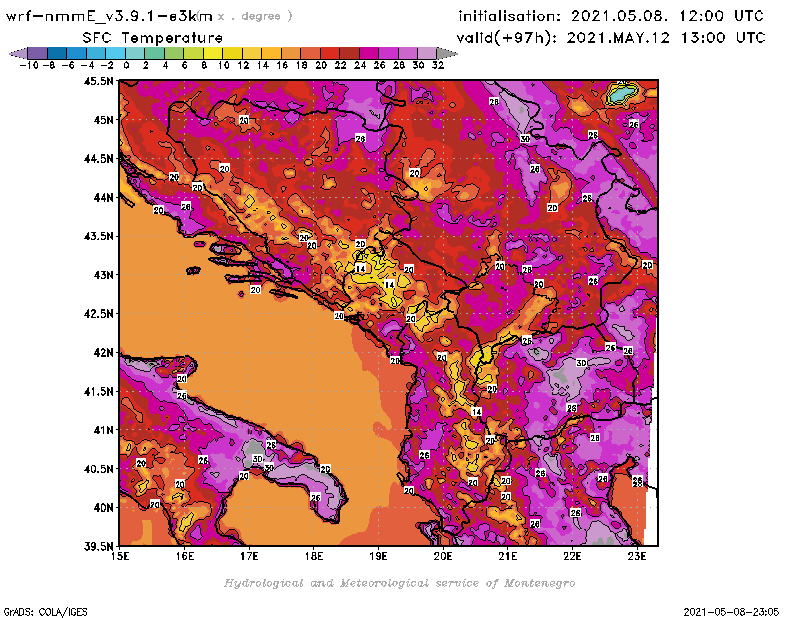Click the 43N latitude axis label

(x=103, y=275)
